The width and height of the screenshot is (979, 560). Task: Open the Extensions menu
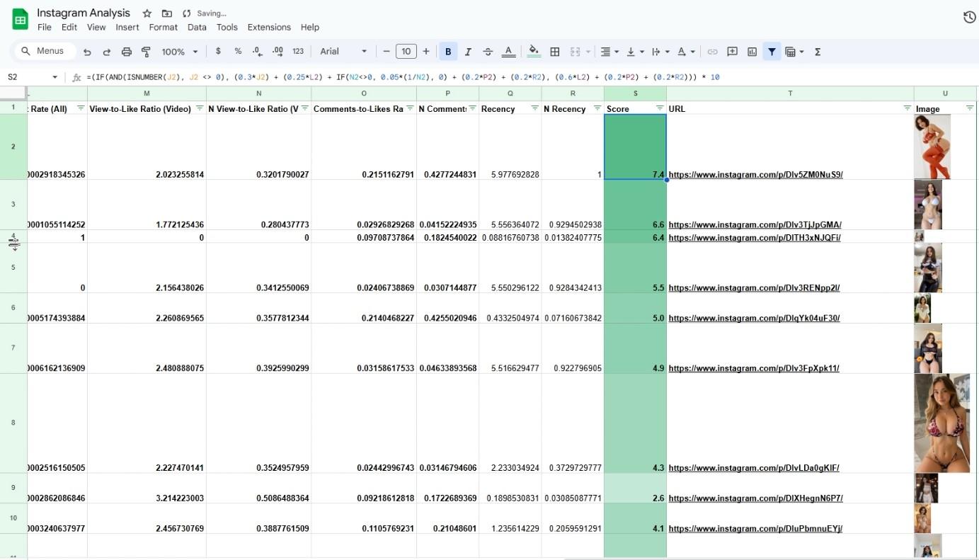[269, 27]
